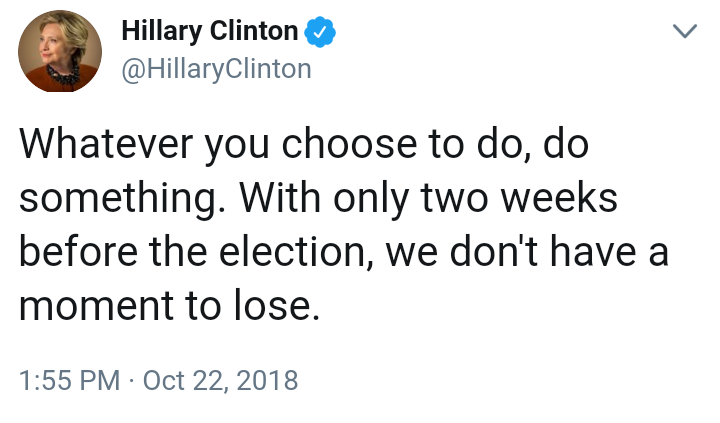Click the final line "moment to lose."

coord(169,306)
